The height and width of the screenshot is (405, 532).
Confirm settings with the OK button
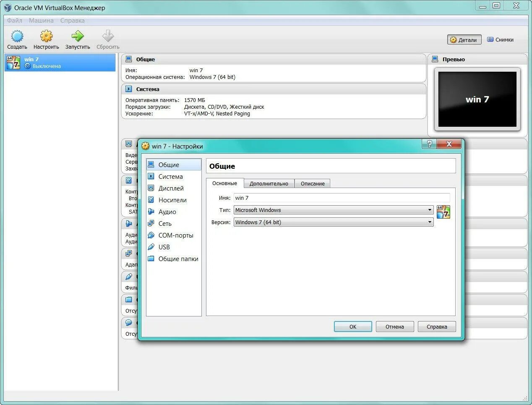(353, 327)
